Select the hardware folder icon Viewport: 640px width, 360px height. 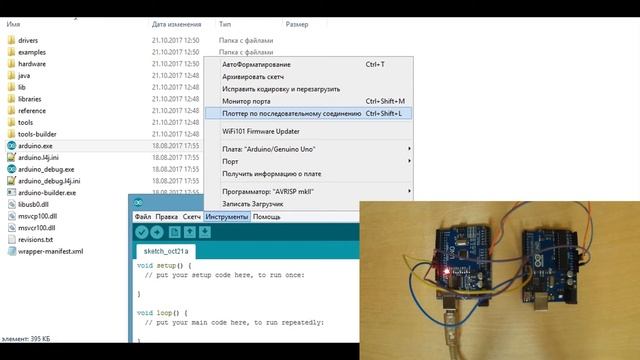[11, 64]
